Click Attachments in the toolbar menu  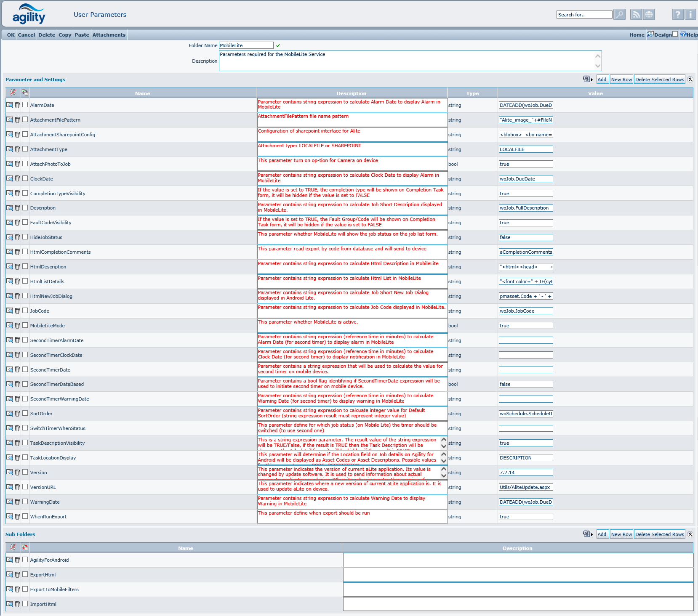(109, 35)
